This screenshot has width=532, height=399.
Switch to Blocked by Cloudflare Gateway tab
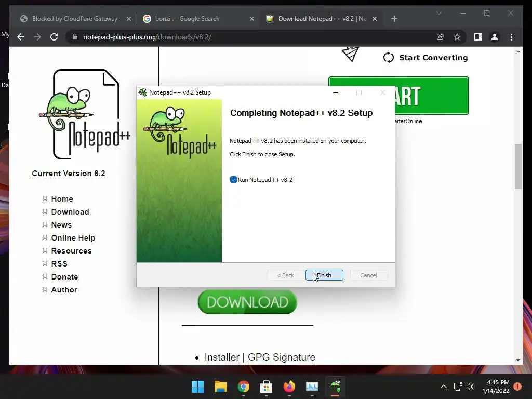(x=75, y=19)
